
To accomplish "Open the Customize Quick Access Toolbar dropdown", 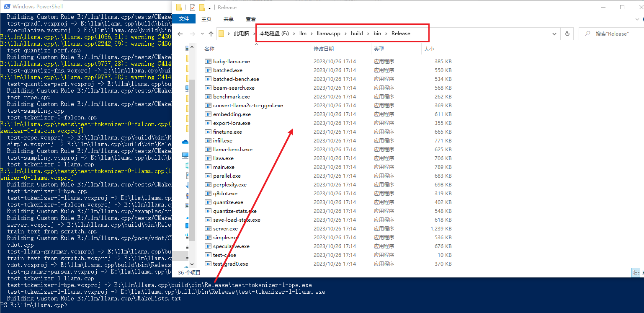I will click(209, 8).
